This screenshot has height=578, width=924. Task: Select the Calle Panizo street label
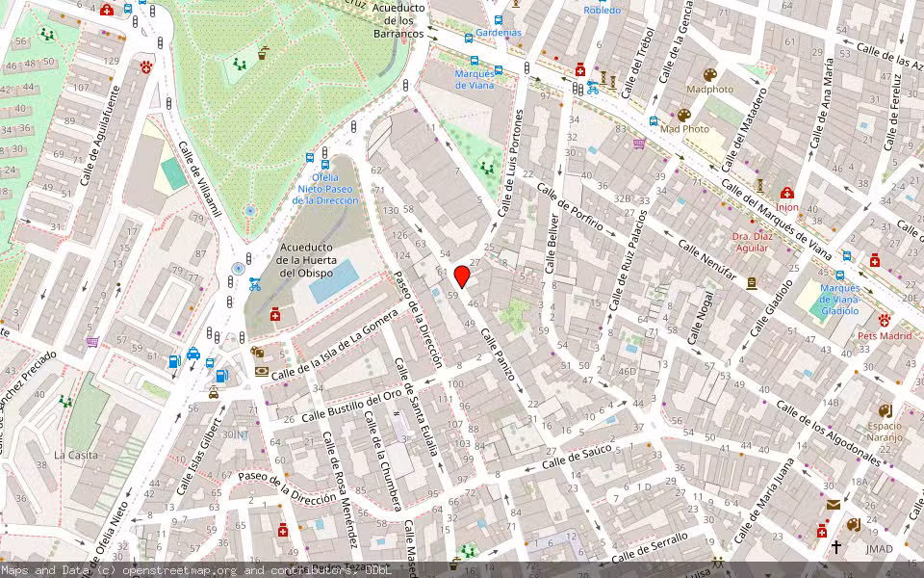(x=499, y=355)
